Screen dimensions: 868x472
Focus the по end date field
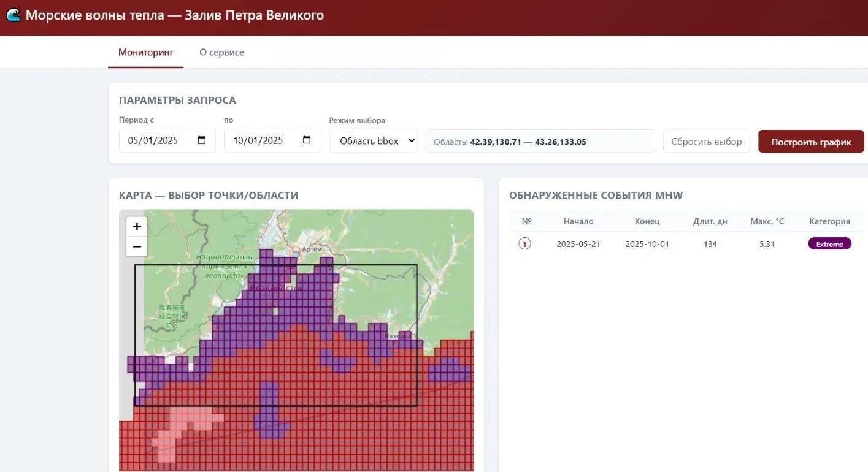(272, 140)
